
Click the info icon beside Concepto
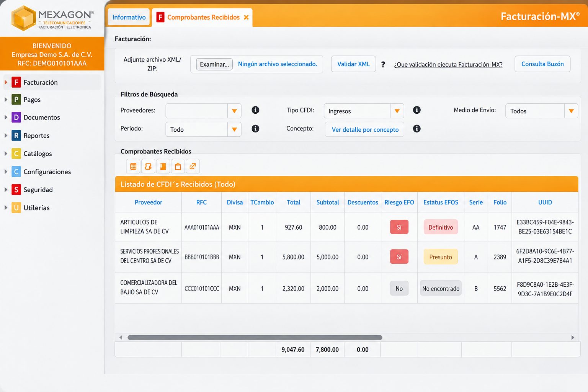[417, 129]
